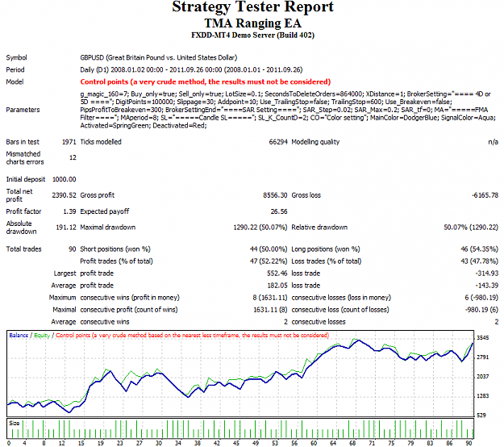
Task: Click the 'Expected payoff' label
Action: (105, 211)
